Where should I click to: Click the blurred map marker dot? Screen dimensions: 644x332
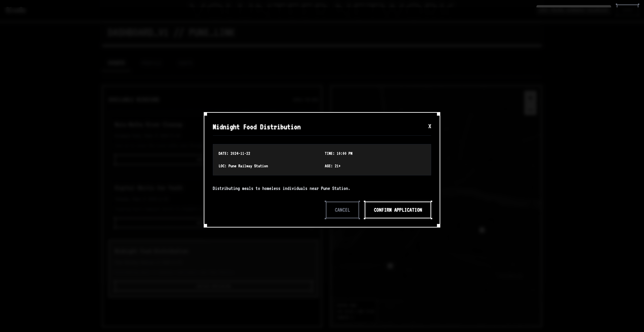482,230
